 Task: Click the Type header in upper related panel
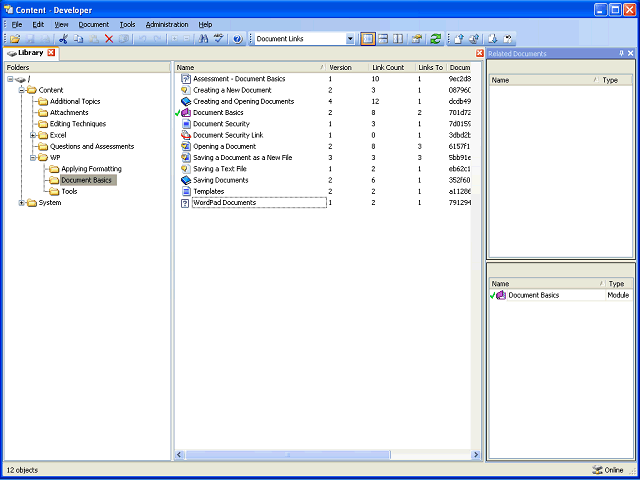pyautogui.click(x=616, y=80)
